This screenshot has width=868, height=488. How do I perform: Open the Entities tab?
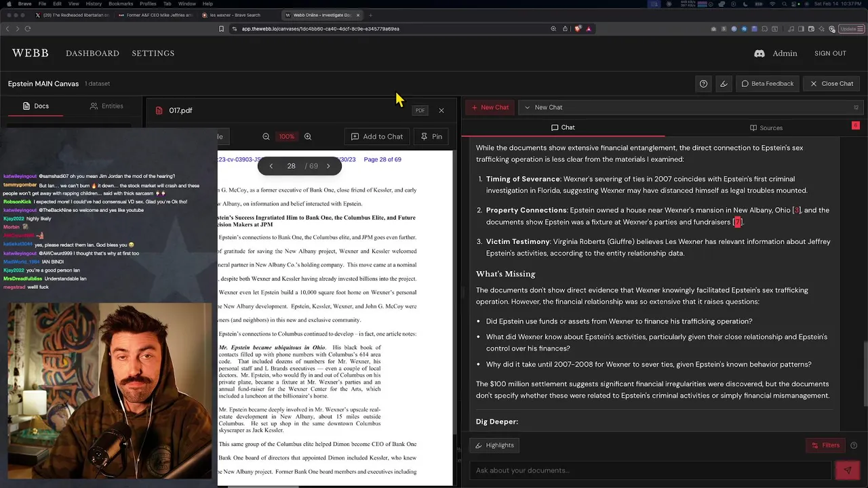click(x=106, y=106)
